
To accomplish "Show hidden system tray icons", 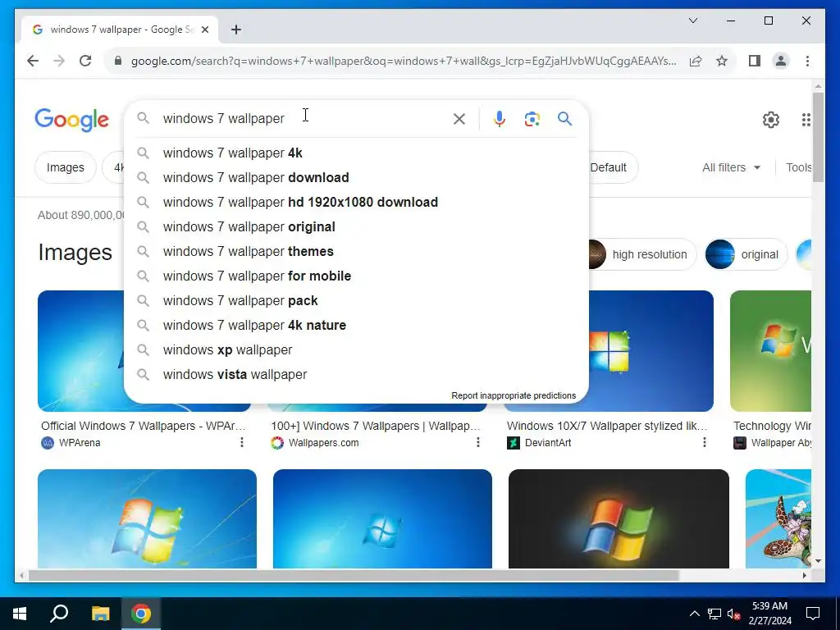I will 694,614.
